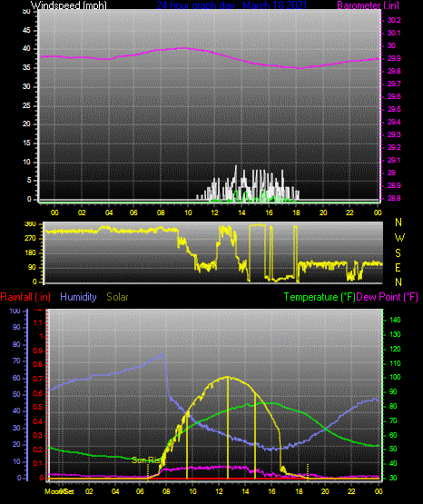Click the '15' windspeed axis value
Image resolution: width=423 pixels, height=504 pixels.
(x=26, y=143)
